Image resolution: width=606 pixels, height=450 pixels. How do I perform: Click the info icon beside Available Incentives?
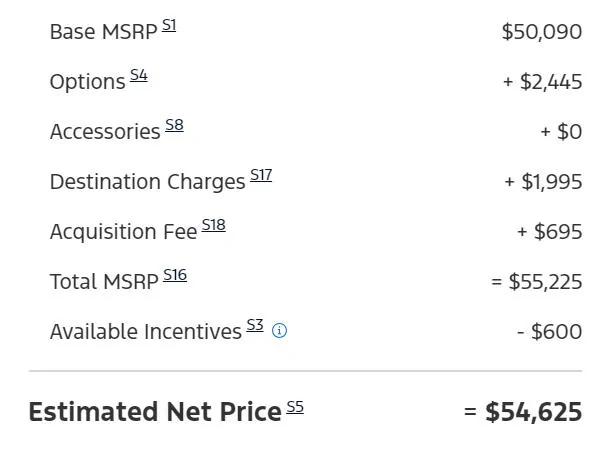[x=280, y=331]
